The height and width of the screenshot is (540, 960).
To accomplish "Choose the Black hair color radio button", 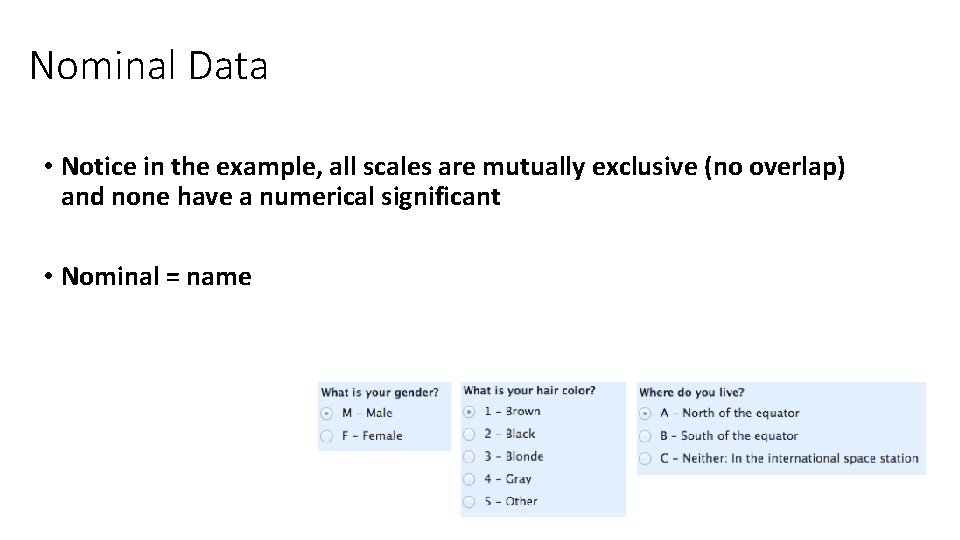I will (469, 434).
